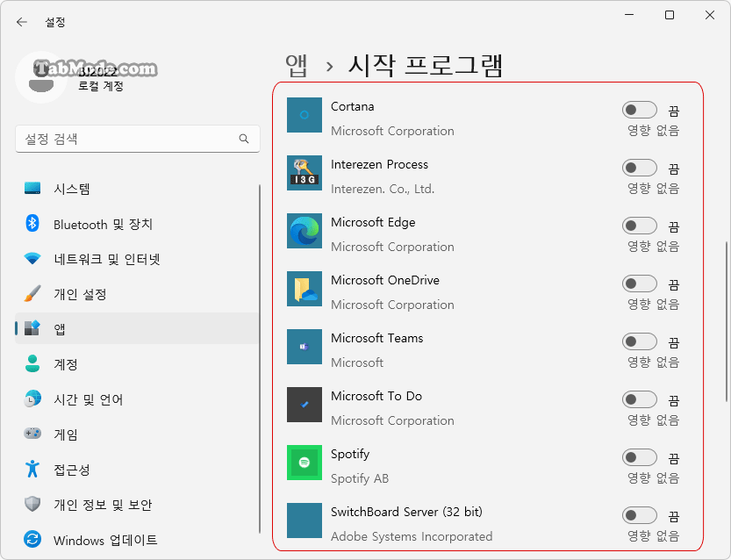Click the 설정 검색 search field
731x560 pixels.
pyautogui.click(x=138, y=139)
